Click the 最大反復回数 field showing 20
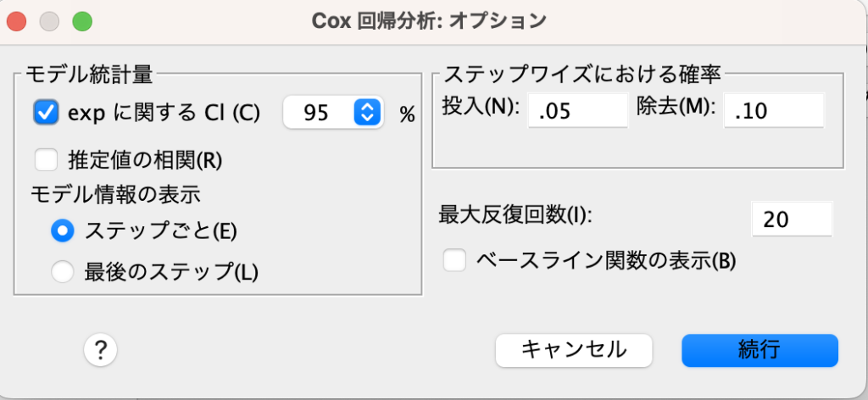 coord(792,219)
